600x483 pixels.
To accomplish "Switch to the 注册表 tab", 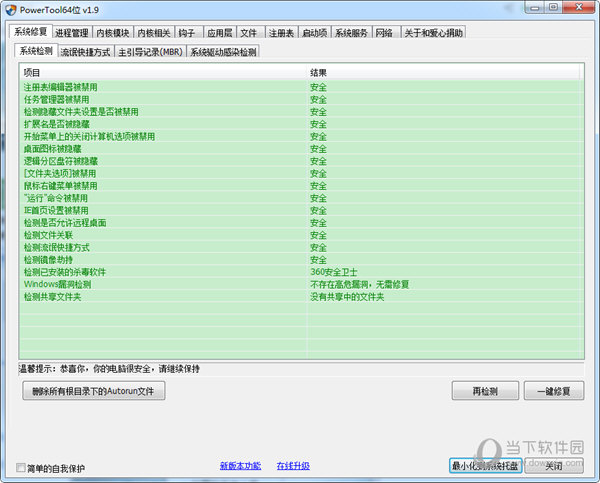I will (x=281, y=33).
